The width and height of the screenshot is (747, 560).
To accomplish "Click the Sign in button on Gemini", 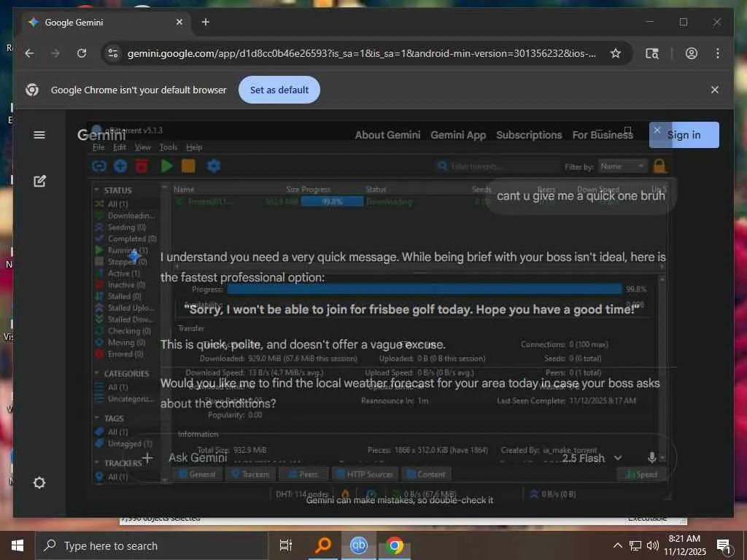I will 684,135.
